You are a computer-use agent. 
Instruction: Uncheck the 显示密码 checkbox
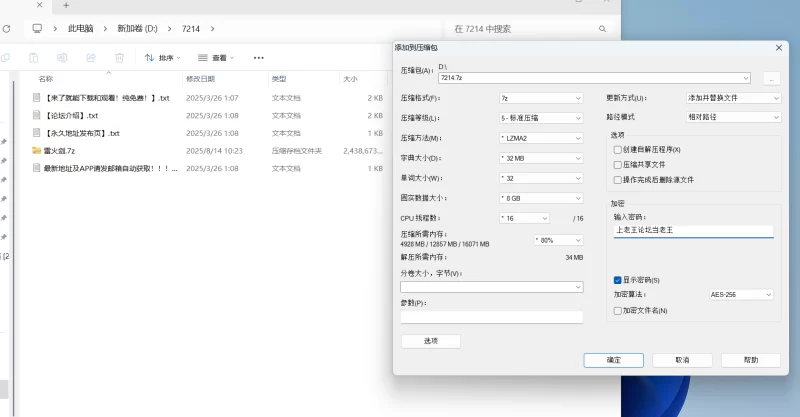(x=617, y=280)
